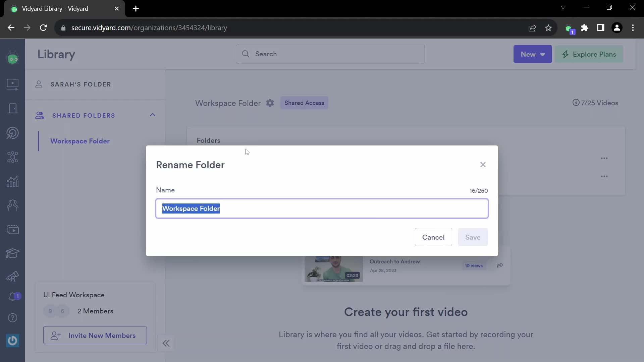The height and width of the screenshot is (362, 644).
Task: Click the Outreach to Andrew video title
Action: click(x=394, y=261)
